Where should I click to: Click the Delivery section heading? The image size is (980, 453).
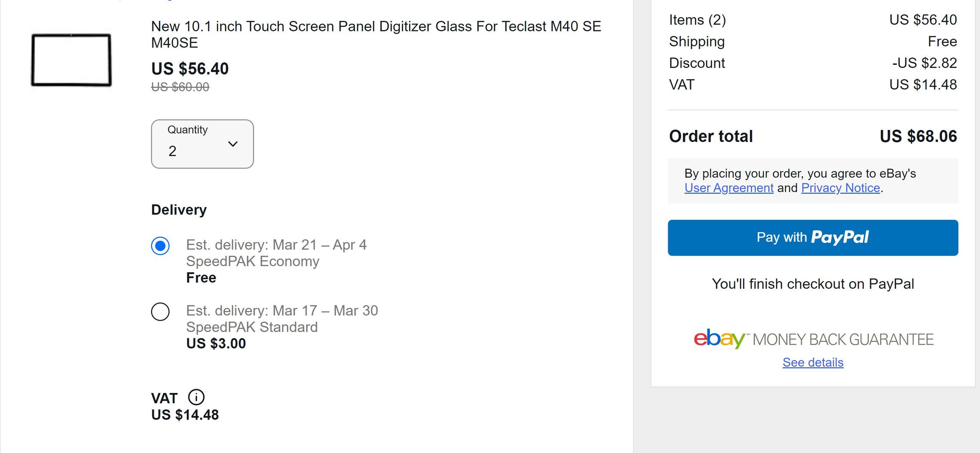pyautogui.click(x=179, y=210)
